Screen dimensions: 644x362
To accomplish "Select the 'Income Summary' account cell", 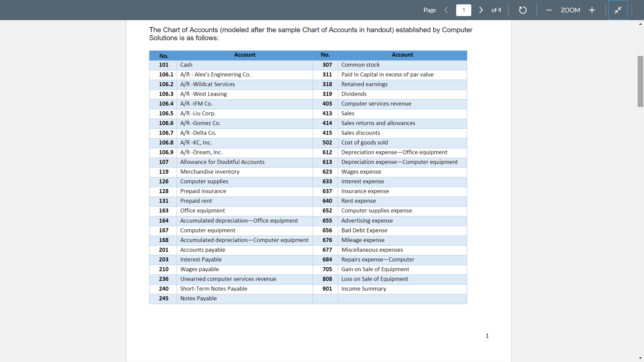I will coord(364,289).
